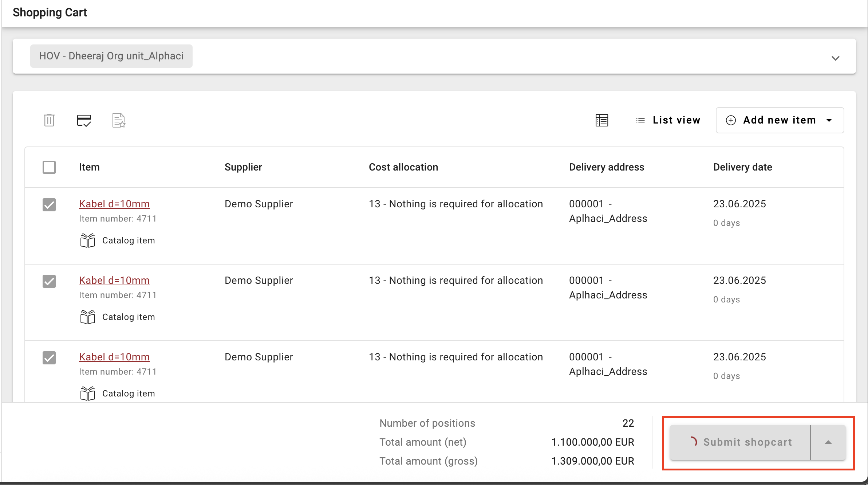Uncheck the third Kabel d=10mm row checkbox

[x=49, y=358]
